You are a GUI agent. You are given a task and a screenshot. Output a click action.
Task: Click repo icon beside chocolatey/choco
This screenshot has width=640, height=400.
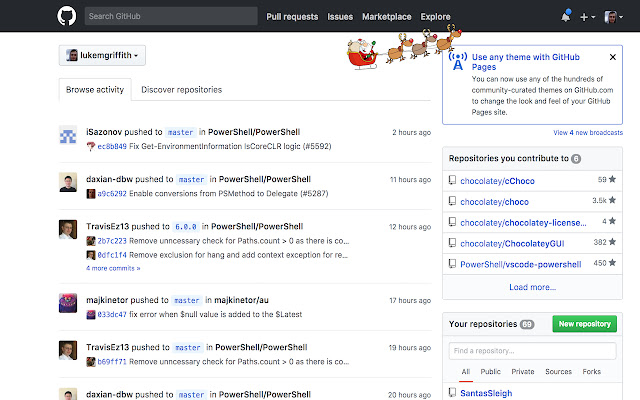[452, 201]
